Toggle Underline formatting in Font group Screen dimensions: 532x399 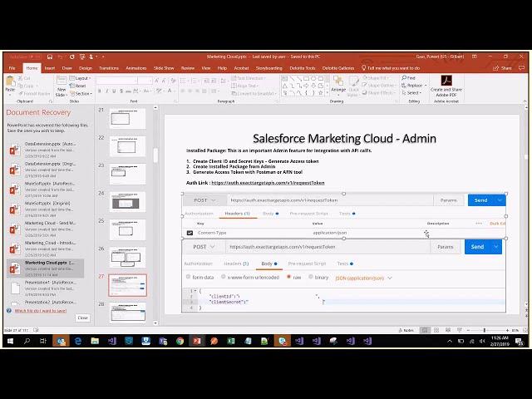114,91
